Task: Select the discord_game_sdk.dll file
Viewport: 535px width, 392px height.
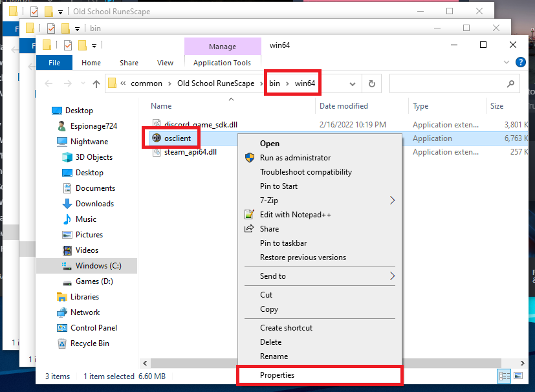Action: coord(201,125)
